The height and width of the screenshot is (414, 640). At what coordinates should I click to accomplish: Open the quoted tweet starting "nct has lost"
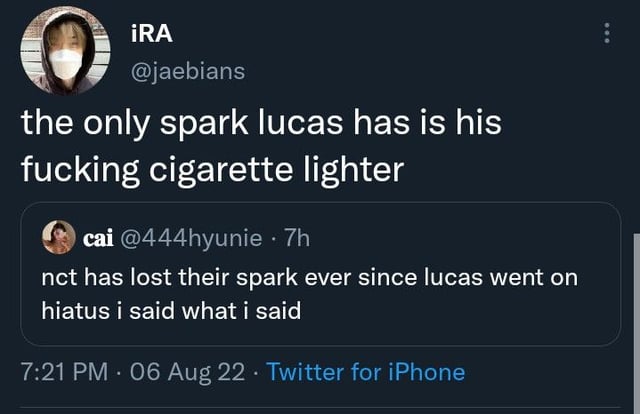[312, 275]
